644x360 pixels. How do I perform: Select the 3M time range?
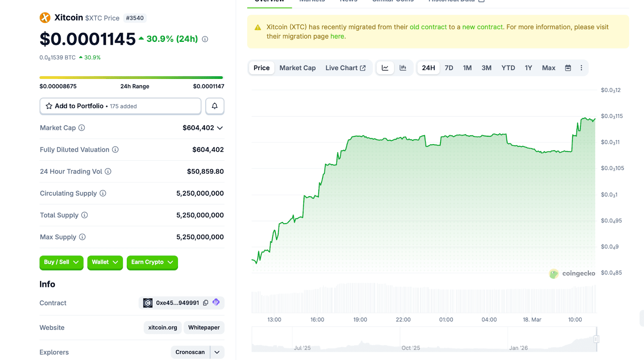click(x=487, y=68)
